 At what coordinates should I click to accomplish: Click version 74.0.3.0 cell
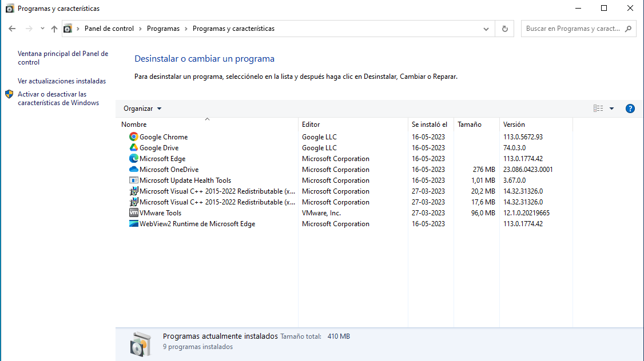[514, 148]
